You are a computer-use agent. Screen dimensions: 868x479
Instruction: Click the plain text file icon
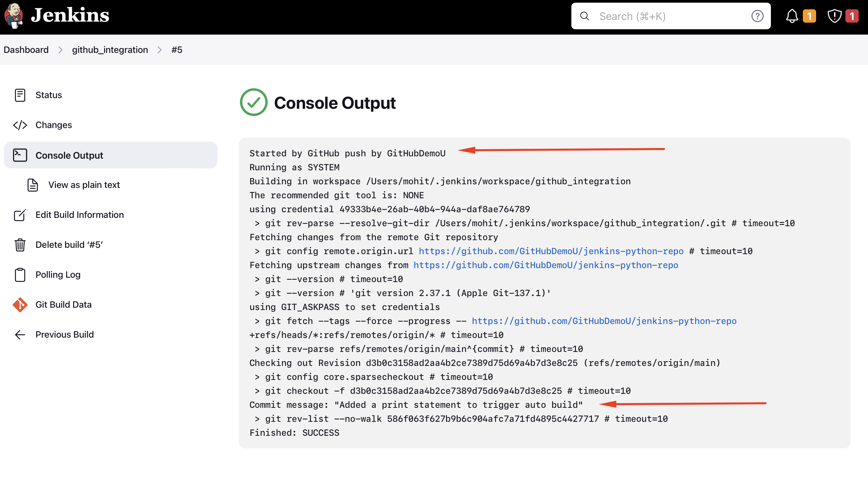[33, 185]
